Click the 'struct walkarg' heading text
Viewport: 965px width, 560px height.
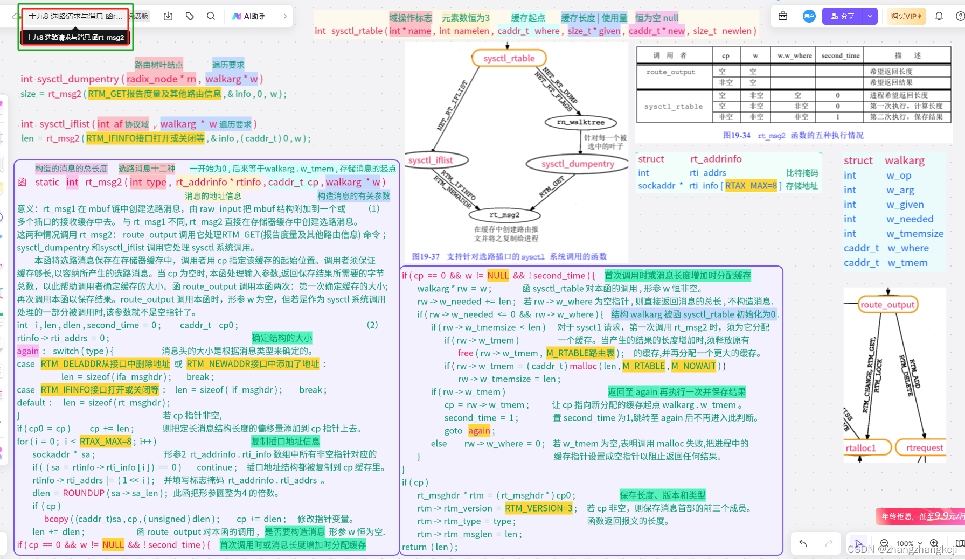[884, 160]
